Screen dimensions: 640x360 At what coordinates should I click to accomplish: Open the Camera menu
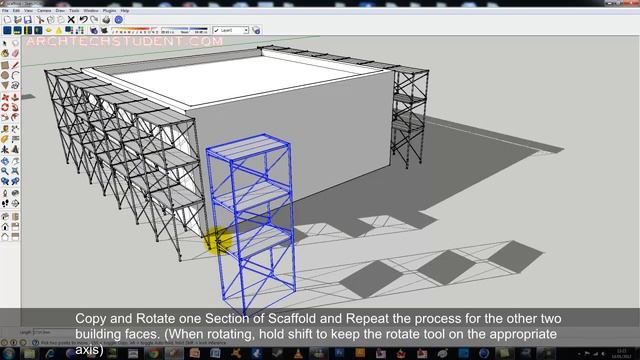(x=44, y=11)
